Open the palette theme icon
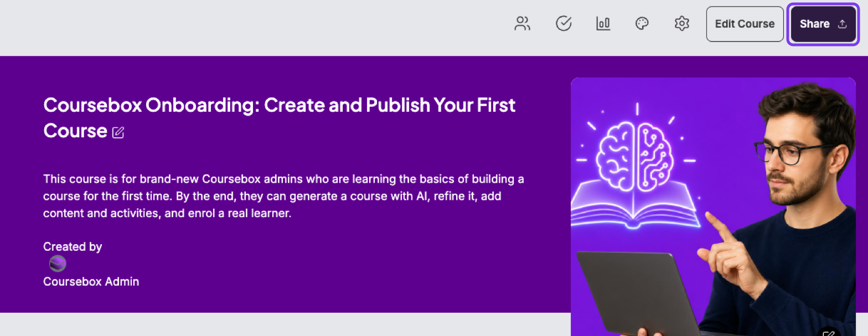 tap(642, 24)
